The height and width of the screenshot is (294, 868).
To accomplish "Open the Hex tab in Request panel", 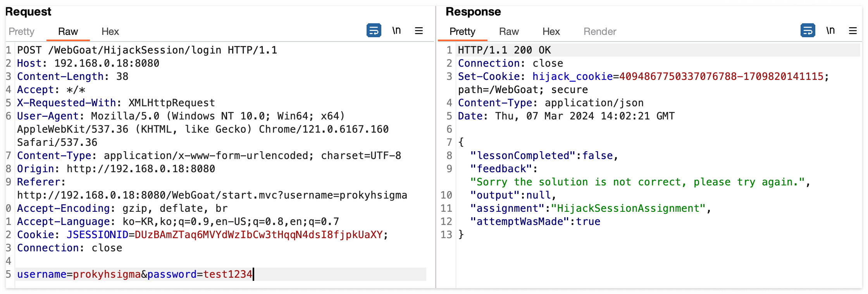I will [x=110, y=31].
